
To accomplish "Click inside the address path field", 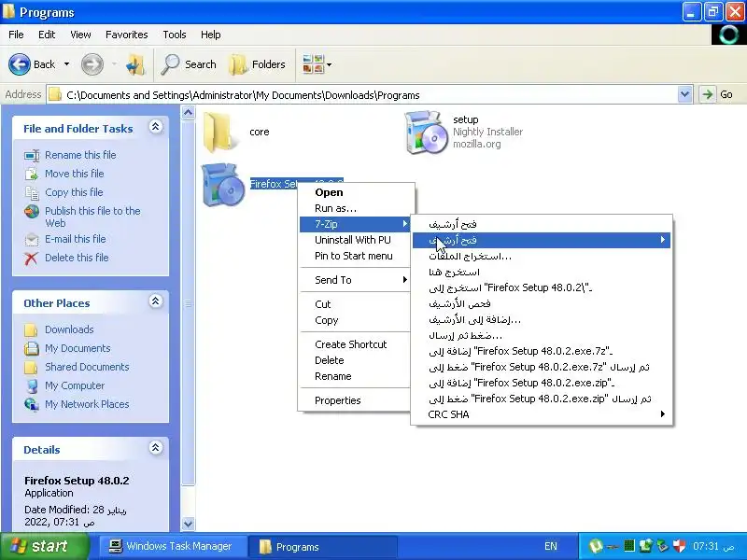I will coord(362,95).
